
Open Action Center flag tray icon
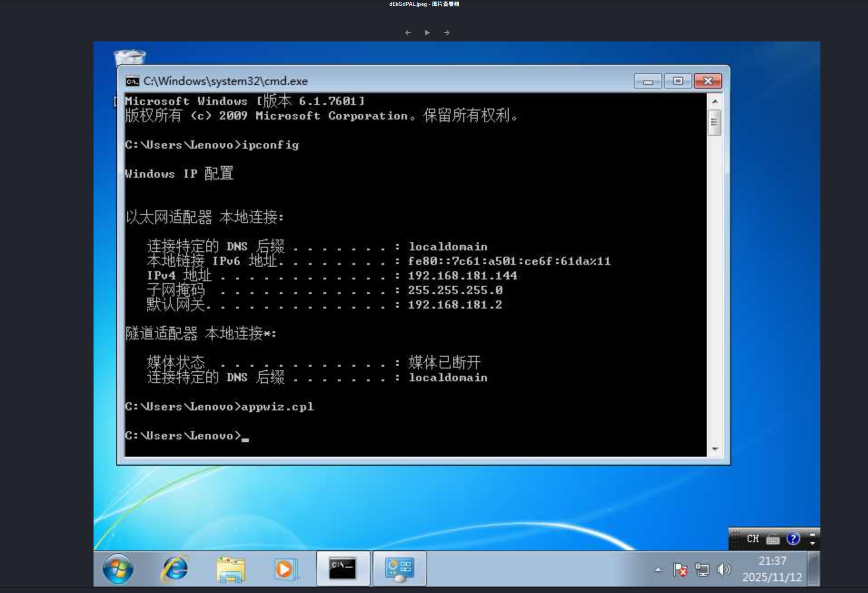(680, 569)
